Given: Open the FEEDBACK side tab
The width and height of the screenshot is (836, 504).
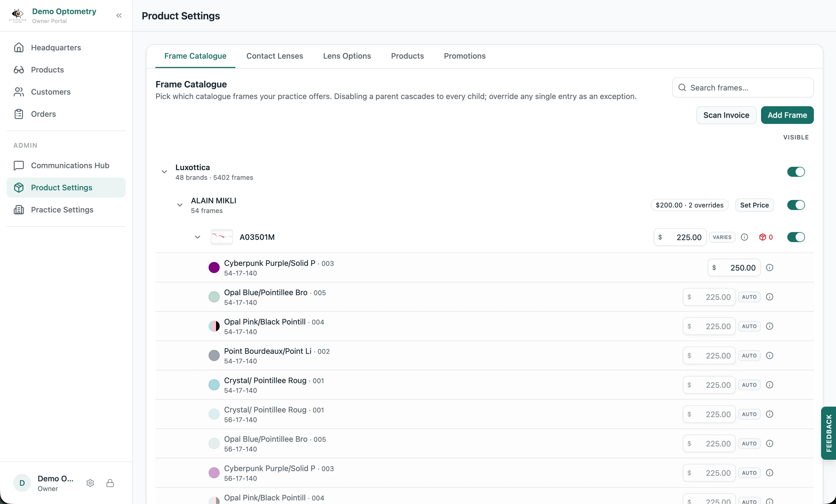Looking at the screenshot, I should (x=829, y=433).
